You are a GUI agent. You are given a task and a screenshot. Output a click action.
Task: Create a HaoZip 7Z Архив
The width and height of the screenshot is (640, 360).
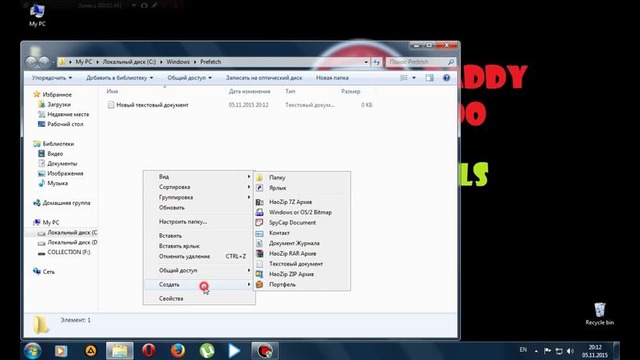[x=301, y=202]
